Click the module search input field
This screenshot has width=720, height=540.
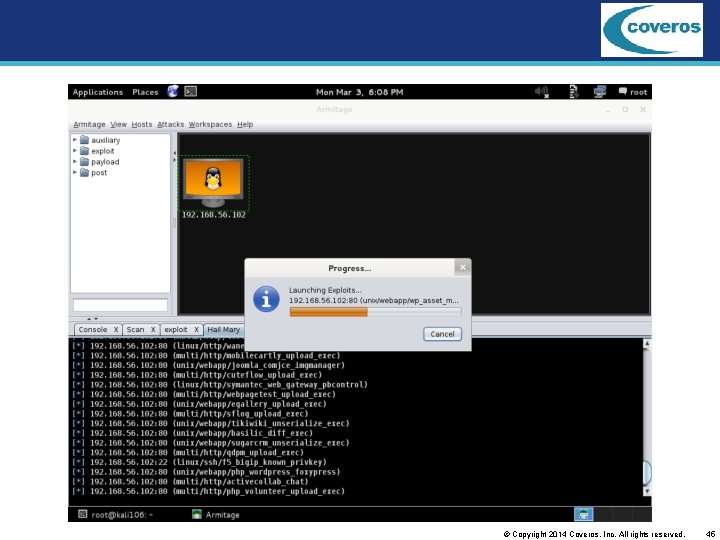point(120,305)
